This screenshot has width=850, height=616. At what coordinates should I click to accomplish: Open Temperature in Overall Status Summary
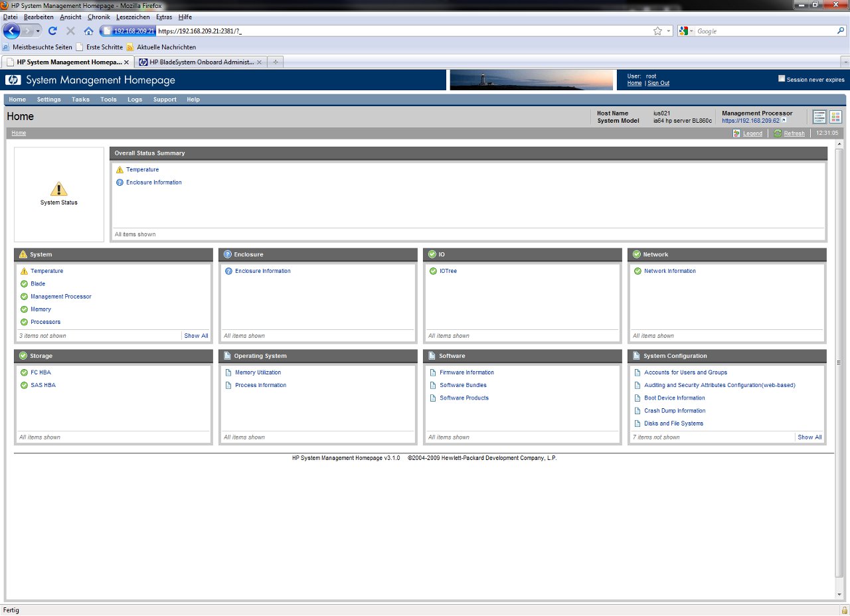pos(142,169)
